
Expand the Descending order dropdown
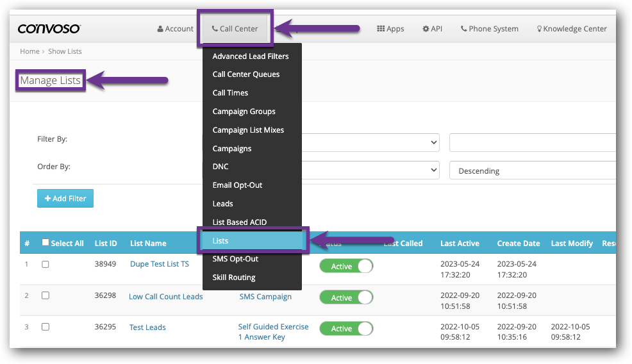pos(532,171)
